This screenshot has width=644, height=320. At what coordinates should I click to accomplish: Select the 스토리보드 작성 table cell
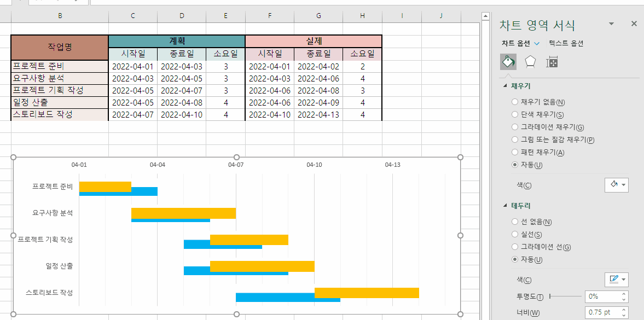[60, 115]
